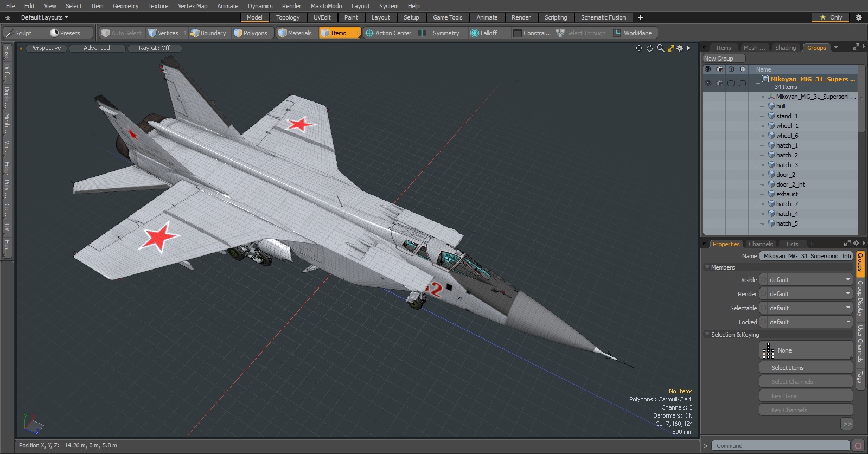Screen dimensions: 868x454
Task: Click the record button beside Command field
Action: click(x=858, y=446)
